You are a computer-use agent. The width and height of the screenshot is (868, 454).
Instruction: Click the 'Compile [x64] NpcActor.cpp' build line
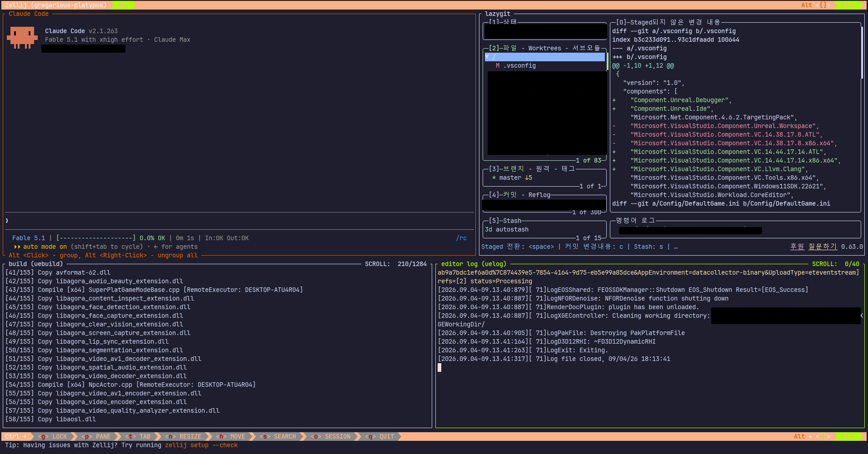click(130, 385)
